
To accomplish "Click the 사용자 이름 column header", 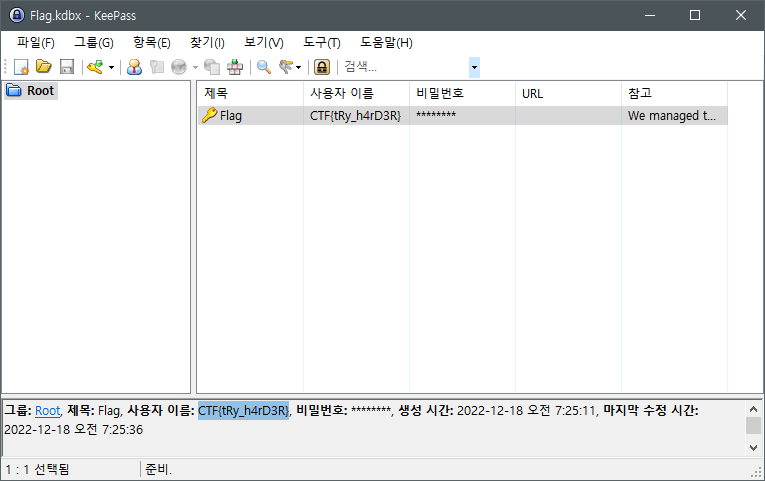I will pyautogui.click(x=356, y=93).
